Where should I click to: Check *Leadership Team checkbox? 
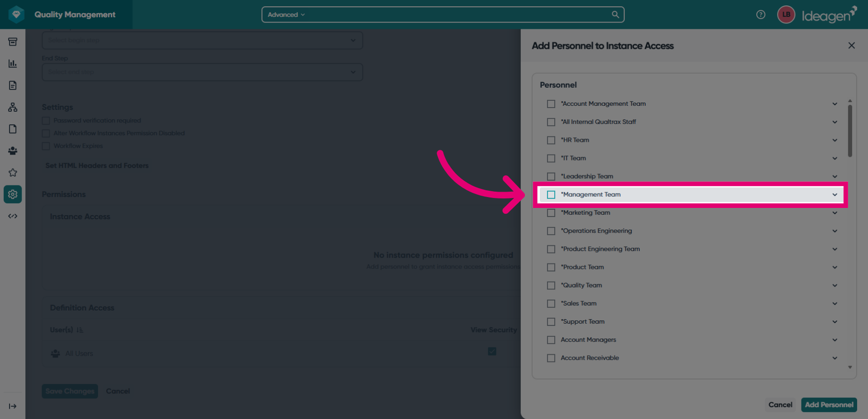(551, 176)
